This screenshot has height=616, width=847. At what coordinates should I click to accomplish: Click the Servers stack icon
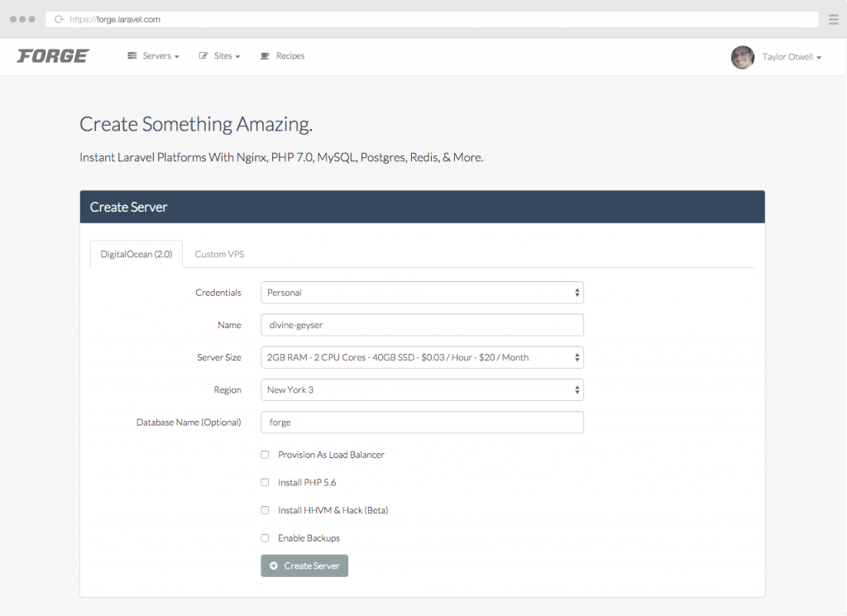coord(132,56)
